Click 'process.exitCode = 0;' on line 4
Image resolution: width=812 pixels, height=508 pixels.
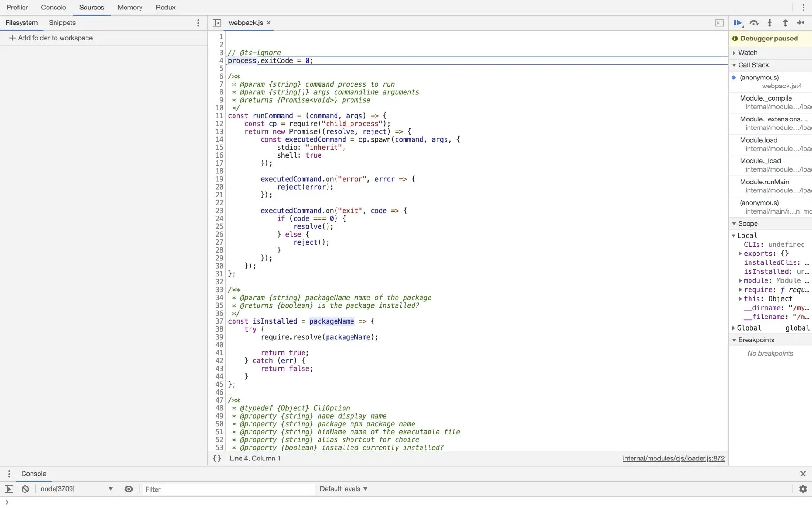point(270,61)
